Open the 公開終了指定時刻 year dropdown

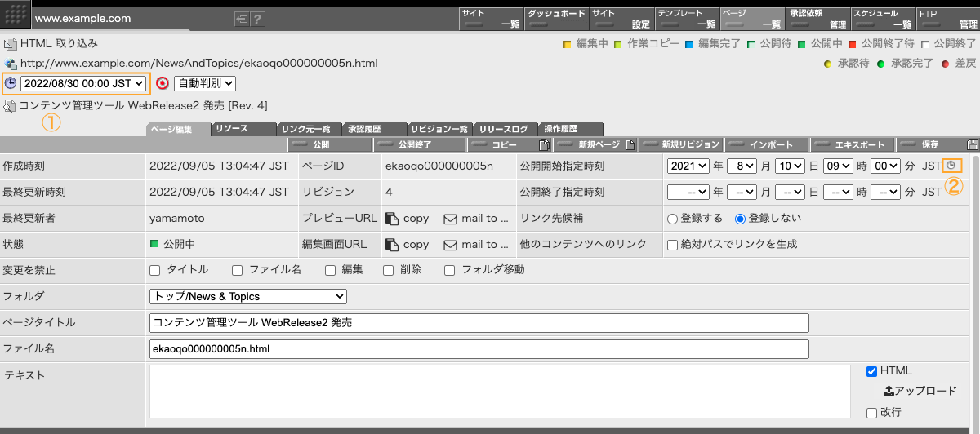point(688,193)
